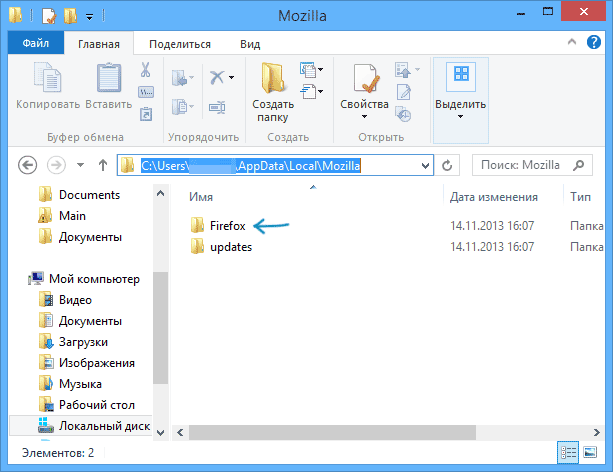Click the Up one level arrow

(103, 165)
